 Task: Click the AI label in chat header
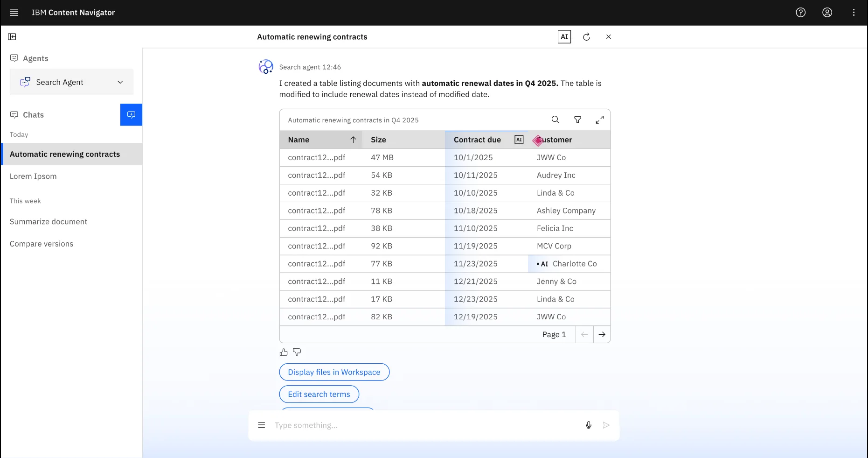(x=564, y=37)
